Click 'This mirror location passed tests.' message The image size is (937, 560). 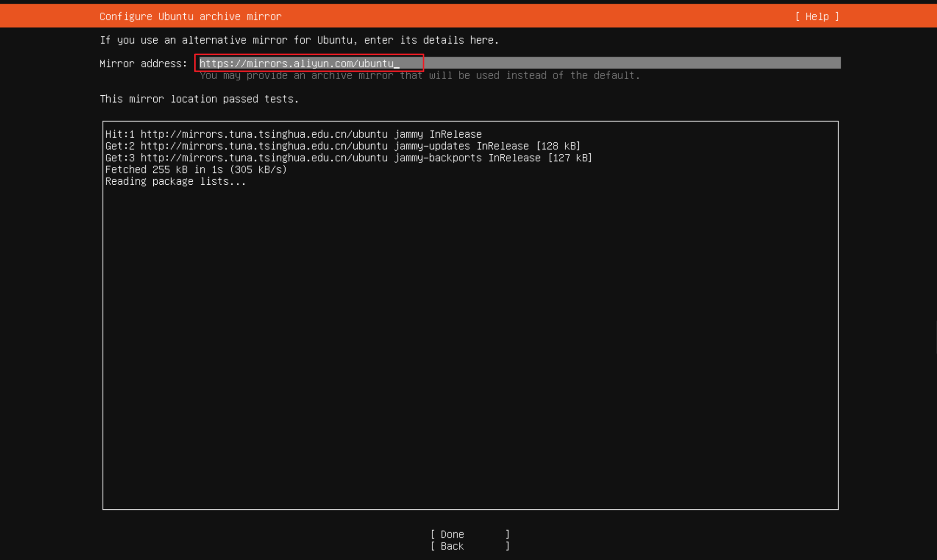[199, 99]
